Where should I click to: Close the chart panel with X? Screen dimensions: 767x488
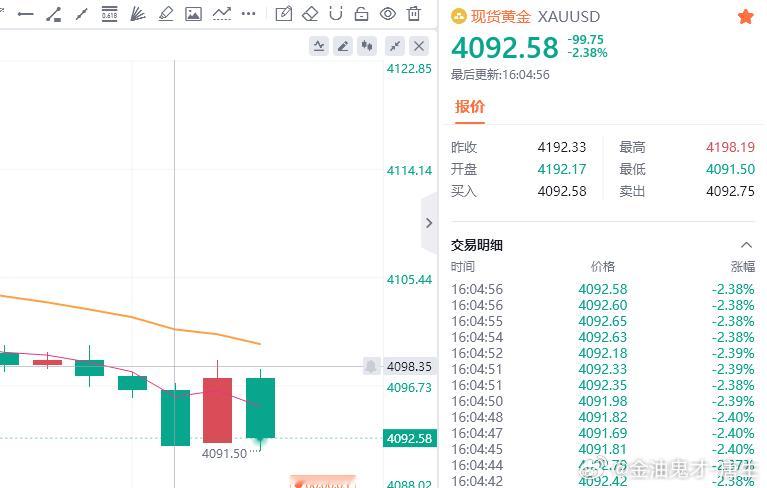click(419, 46)
